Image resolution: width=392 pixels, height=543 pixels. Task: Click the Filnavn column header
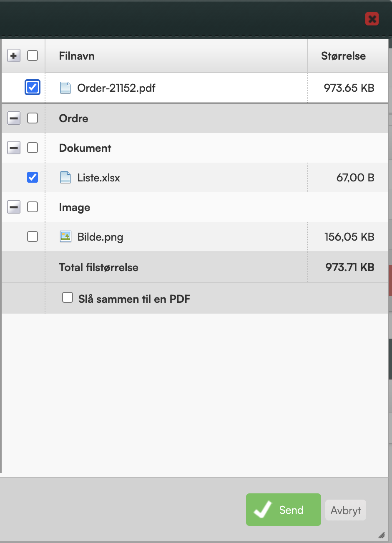pos(77,56)
